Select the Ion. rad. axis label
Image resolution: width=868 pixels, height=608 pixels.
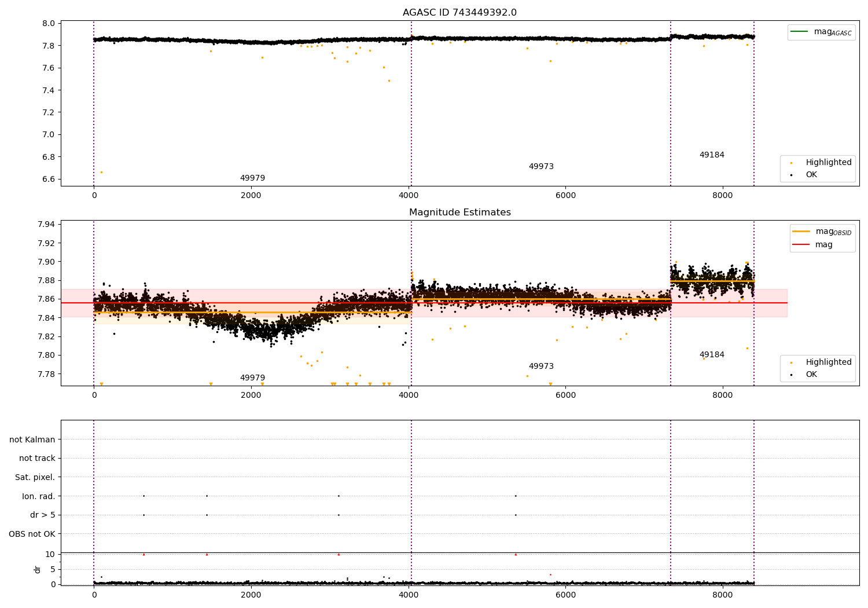(x=39, y=497)
